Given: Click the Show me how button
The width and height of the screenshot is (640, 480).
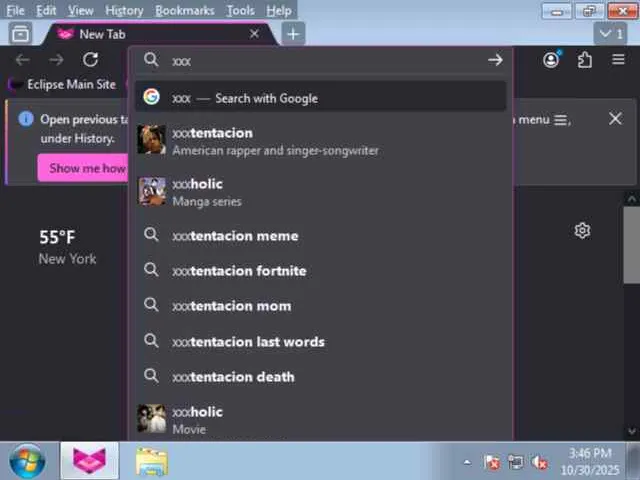Looking at the screenshot, I should [x=83, y=168].
